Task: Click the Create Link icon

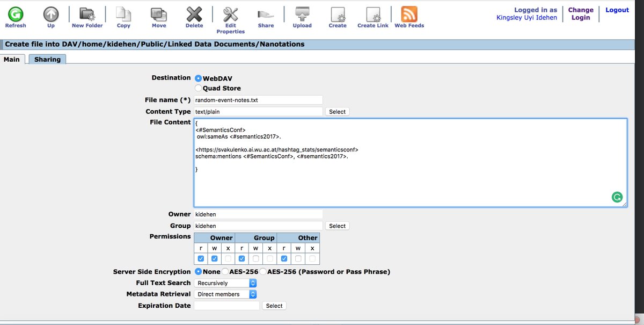Action: 373,13
